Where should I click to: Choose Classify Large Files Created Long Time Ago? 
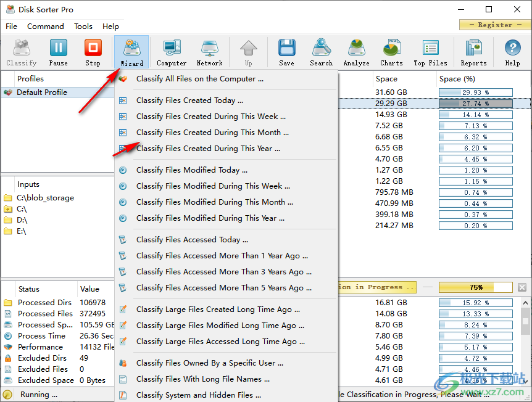pyautogui.click(x=227, y=310)
